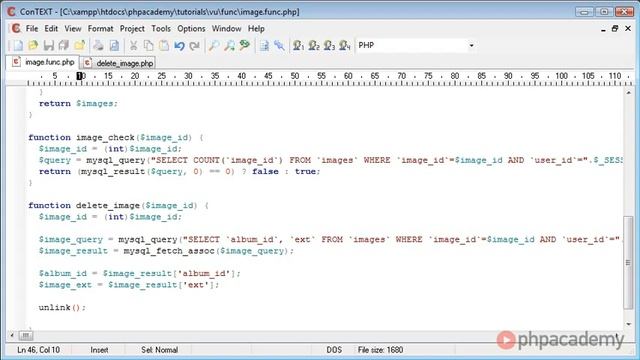The image size is (640, 360).
Task: Click 'DOS' file format in status bar
Action: tap(334, 350)
